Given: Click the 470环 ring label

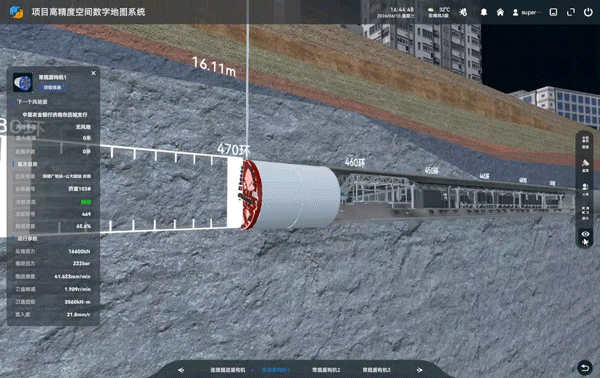Looking at the screenshot, I should coord(233,149).
